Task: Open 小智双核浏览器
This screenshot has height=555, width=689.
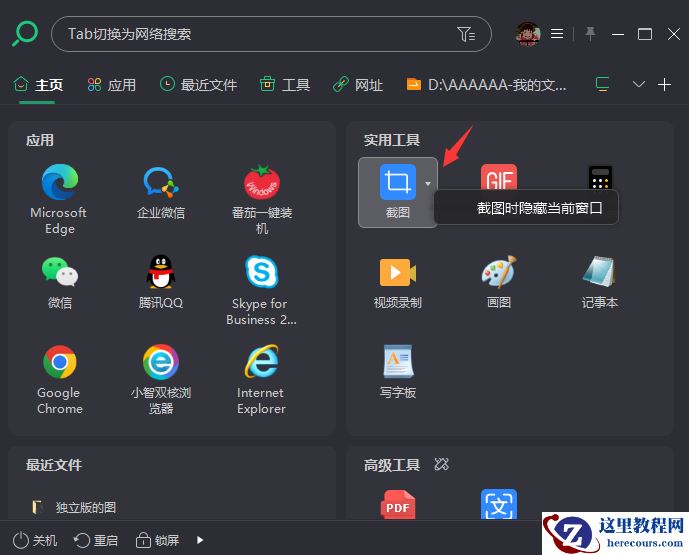Action: pyautogui.click(x=161, y=380)
